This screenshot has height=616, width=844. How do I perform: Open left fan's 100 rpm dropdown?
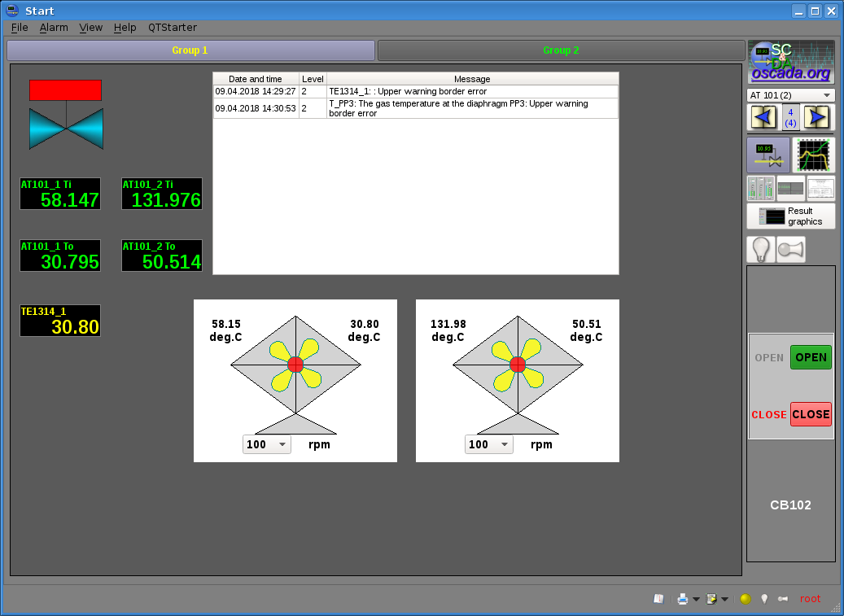coord(266,444)
